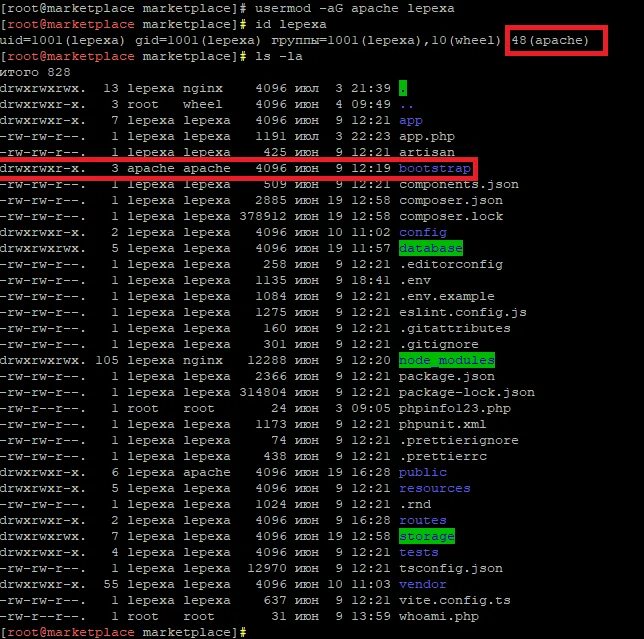Click the 'ls -la' command text

(279, 56)
